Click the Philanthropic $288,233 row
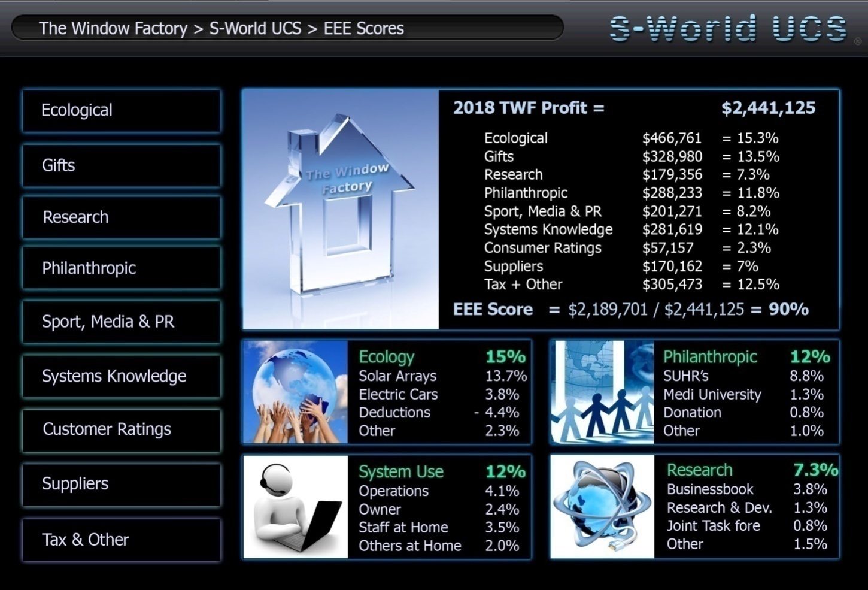Viewport: 868px width, 590px height. tap(632, 193)
